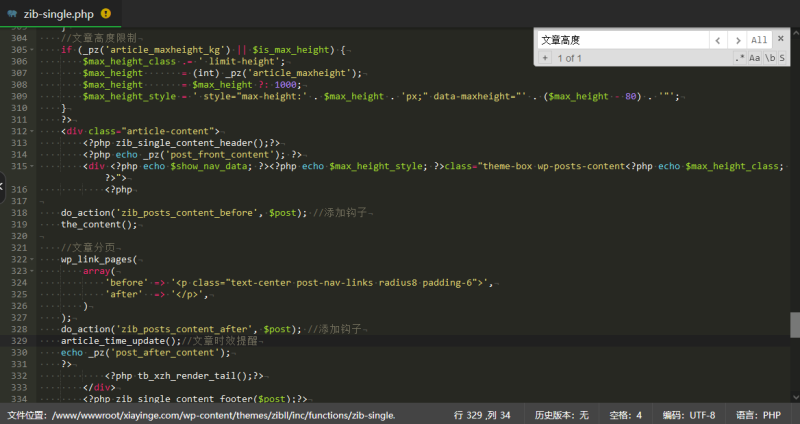Screen dimensions: 800x424
Task: Go to previous search match arrow
Action: [719, 40]
